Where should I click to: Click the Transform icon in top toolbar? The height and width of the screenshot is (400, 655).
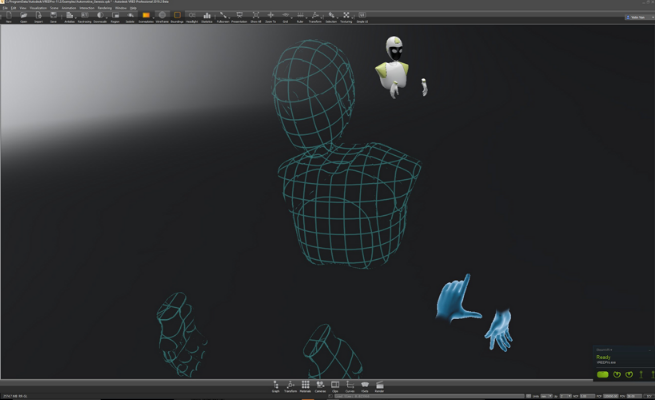pos(315,17)
